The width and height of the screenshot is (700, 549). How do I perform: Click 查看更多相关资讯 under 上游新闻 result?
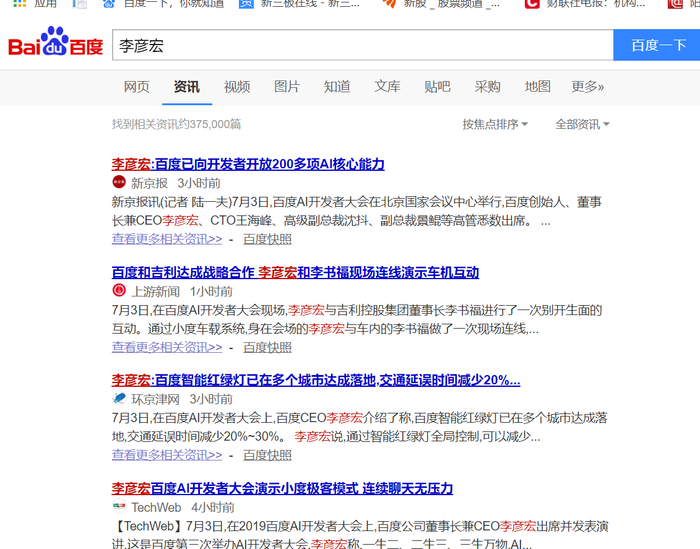coord(167,347)
